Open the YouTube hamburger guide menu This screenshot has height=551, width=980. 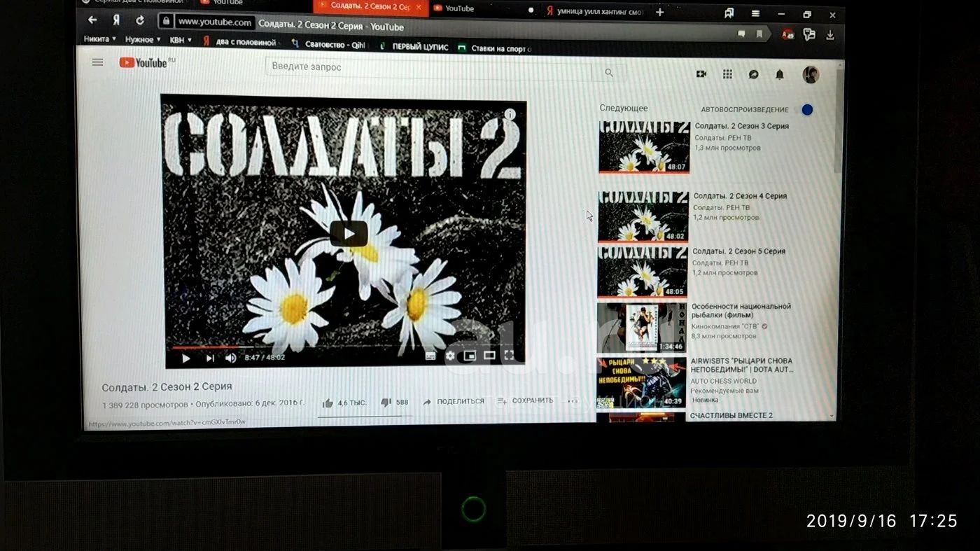pos(97,62)
